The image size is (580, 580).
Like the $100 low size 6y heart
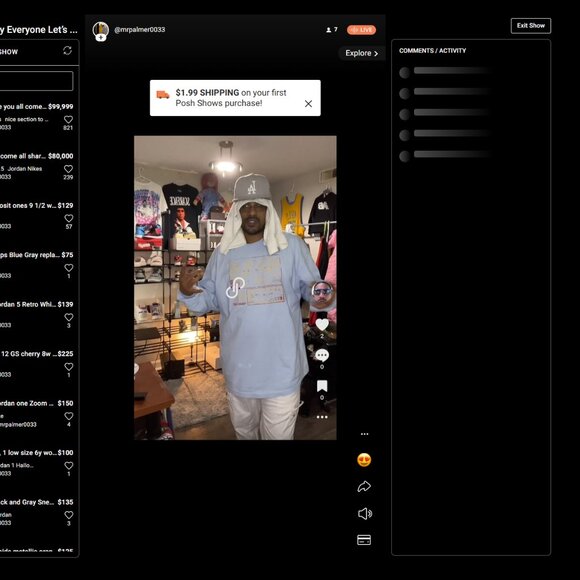[x=68, y=466]
